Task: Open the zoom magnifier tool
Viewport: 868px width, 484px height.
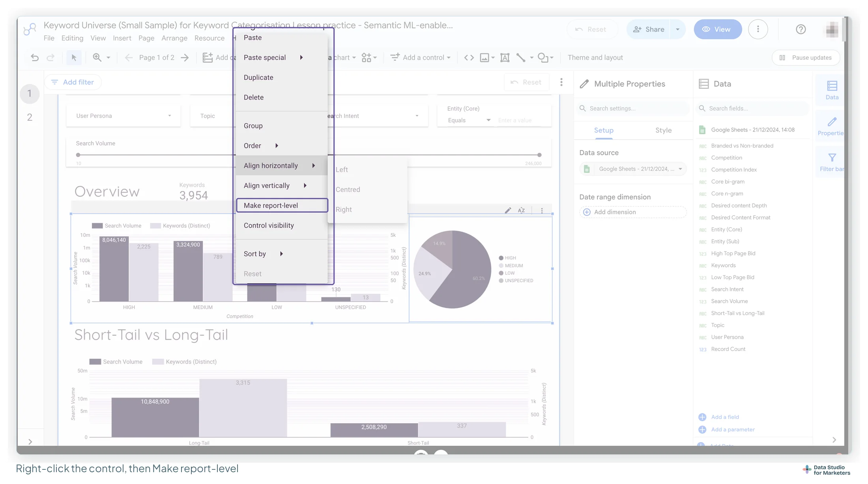Action: click(97, 58)
